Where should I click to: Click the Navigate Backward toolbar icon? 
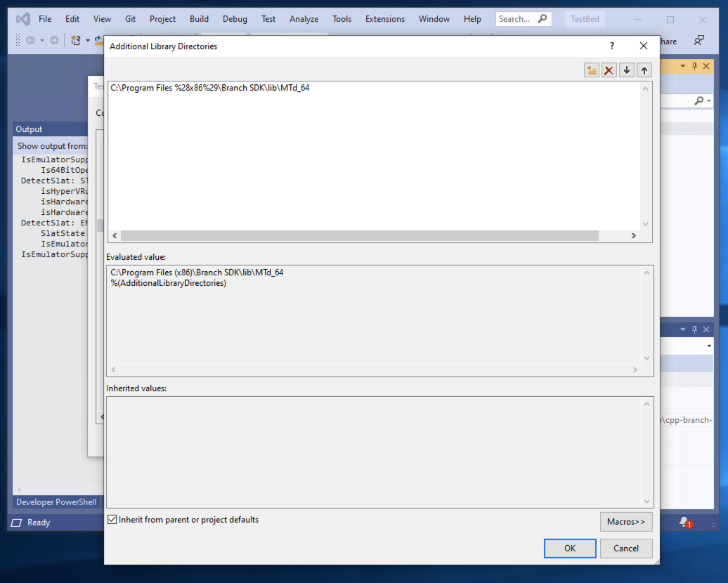click(x=31, y=40)
